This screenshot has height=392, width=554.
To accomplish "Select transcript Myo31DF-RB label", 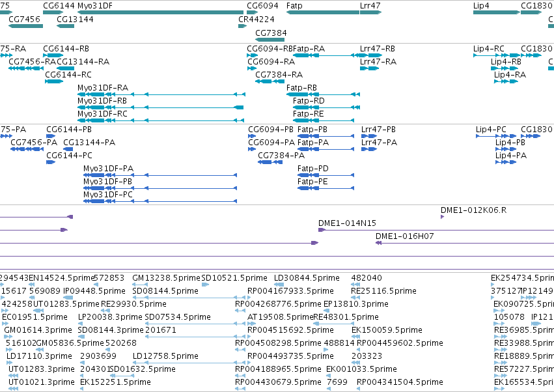I will (102, 101).
